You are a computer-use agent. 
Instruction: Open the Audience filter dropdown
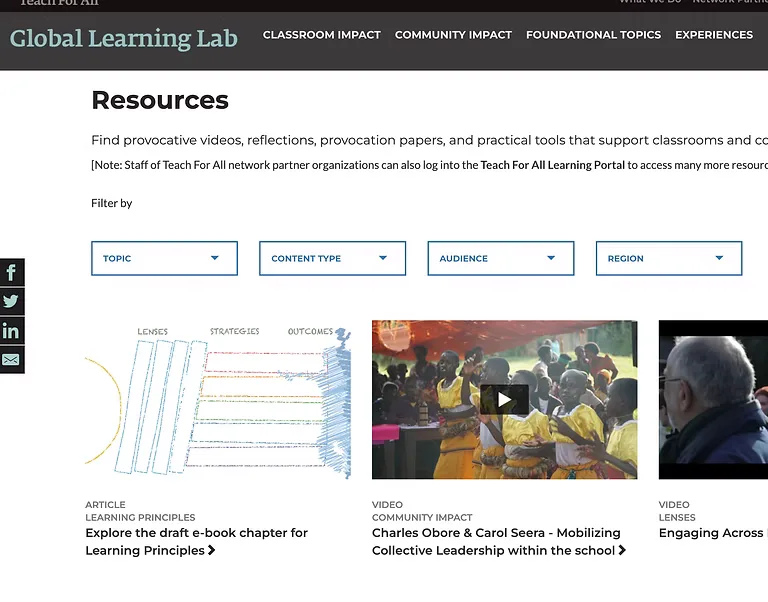(501, 258)
